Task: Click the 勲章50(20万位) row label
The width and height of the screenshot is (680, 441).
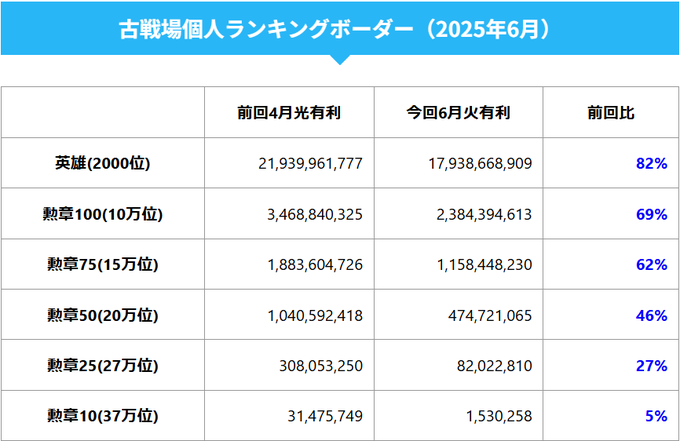Action: pyautogui.click(x=103, y=315)
